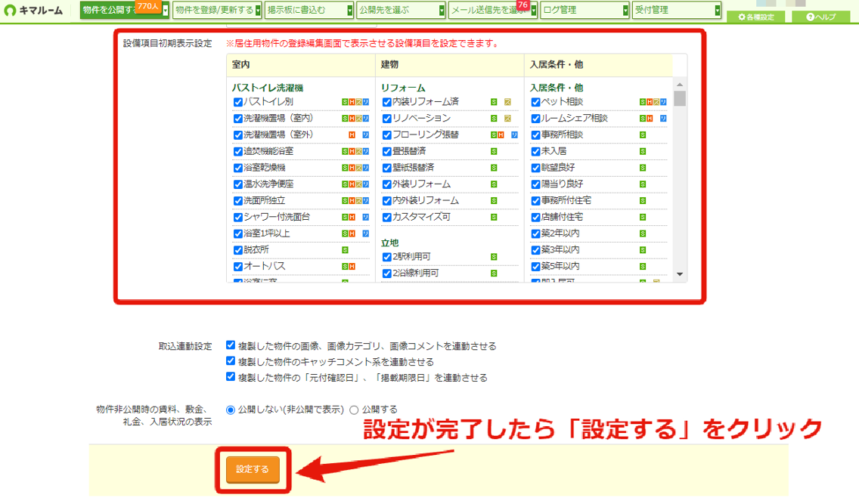
Task: Uncheck the バストイレ別 checkbox
Action: (x=237, y=102)
